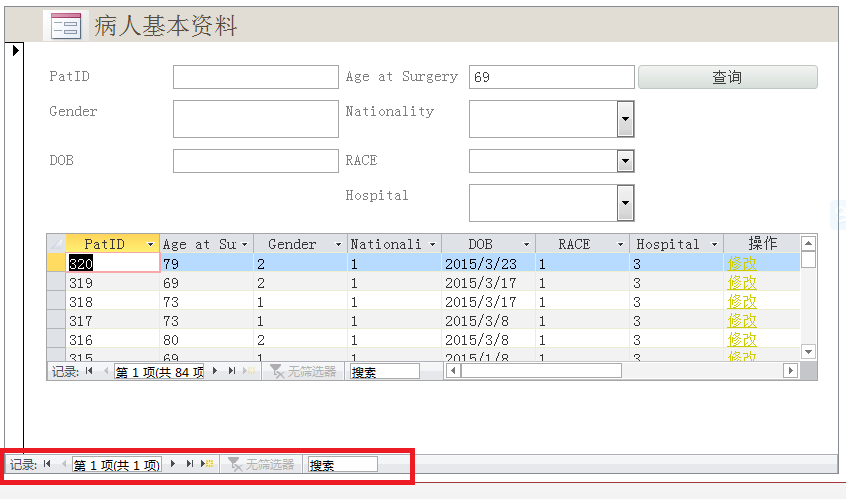Screen dimensions: 846x499
Task: Go to next record in subform navigator
Action: pos(213,371)
